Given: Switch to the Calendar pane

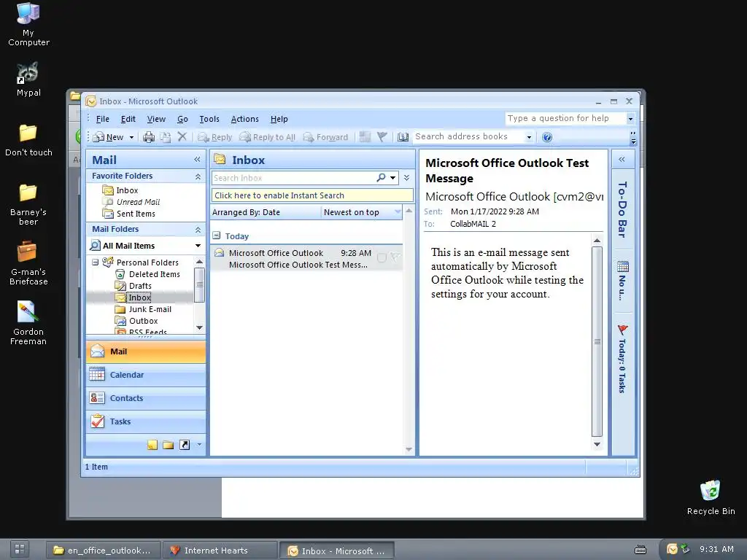Looking at the screenshot, I should (x=146, y=376).
